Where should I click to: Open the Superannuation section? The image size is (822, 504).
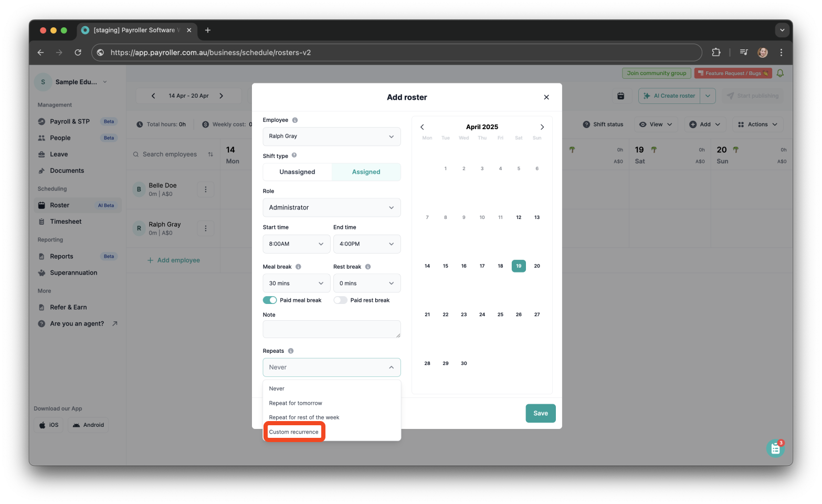coord(73,272)
